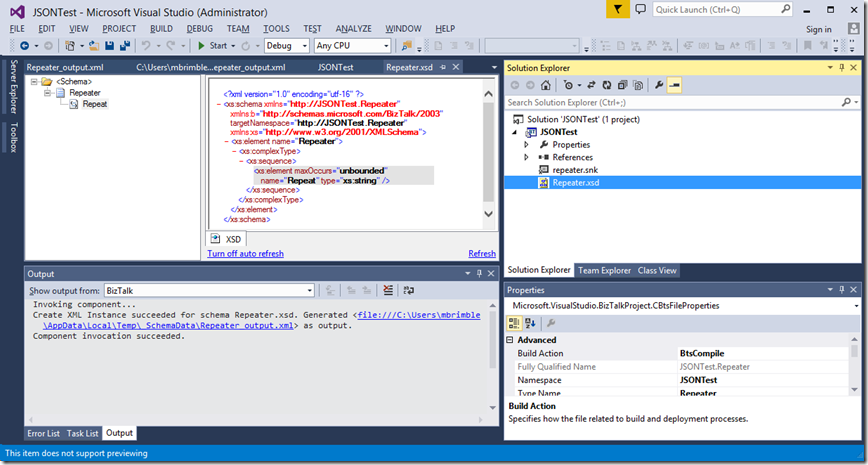Switch to the Task List tab

coord(82,433)
